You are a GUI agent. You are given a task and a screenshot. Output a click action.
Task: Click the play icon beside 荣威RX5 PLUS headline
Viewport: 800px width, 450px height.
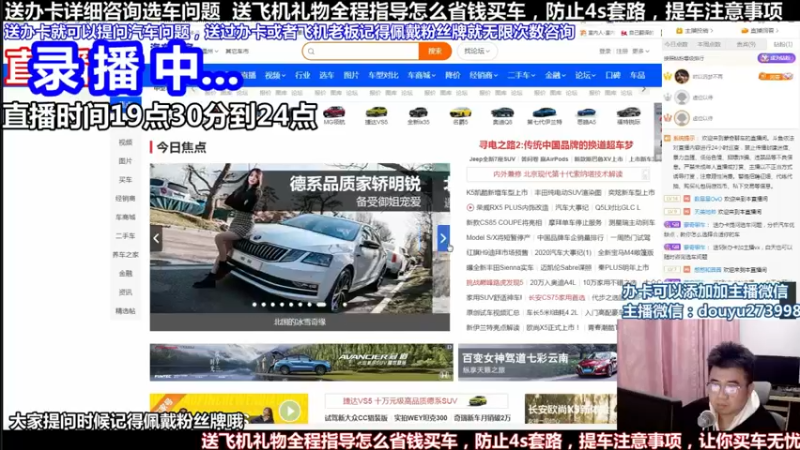(470, 208)
